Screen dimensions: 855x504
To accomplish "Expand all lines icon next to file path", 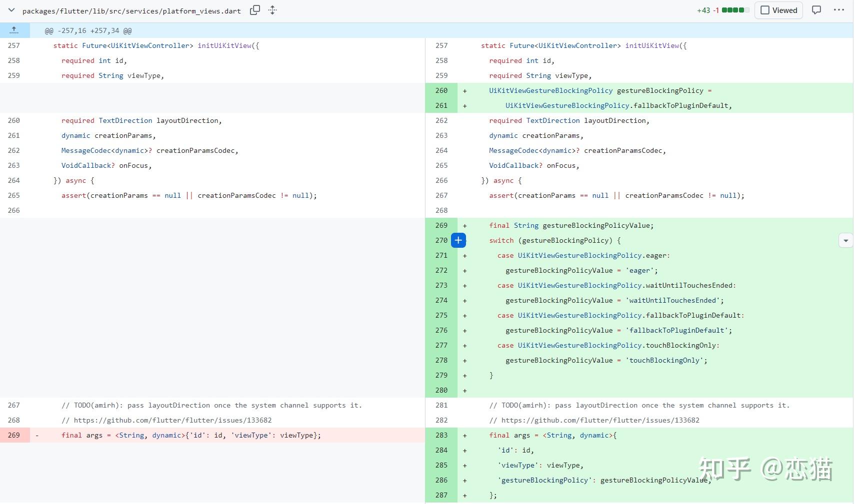I will point(272,10).
